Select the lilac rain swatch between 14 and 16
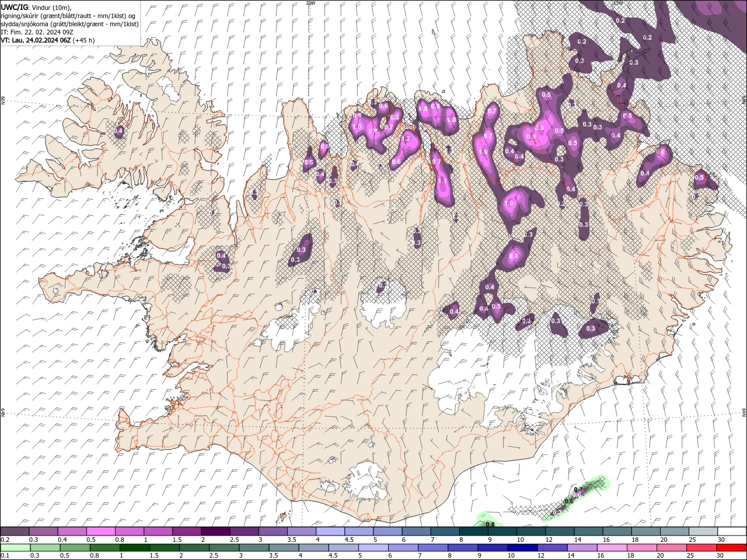This screenshot has width=747, height=560. pyautogui.click(x=582, y=548)
